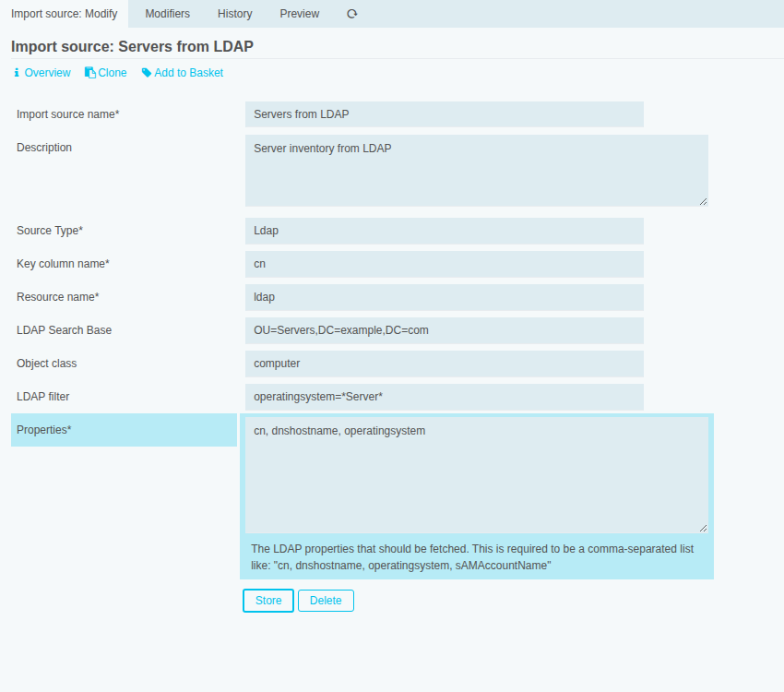The image size is (784, 692).
Task: Click the Description textarea resize handle
Action: [x=703, y=201]
